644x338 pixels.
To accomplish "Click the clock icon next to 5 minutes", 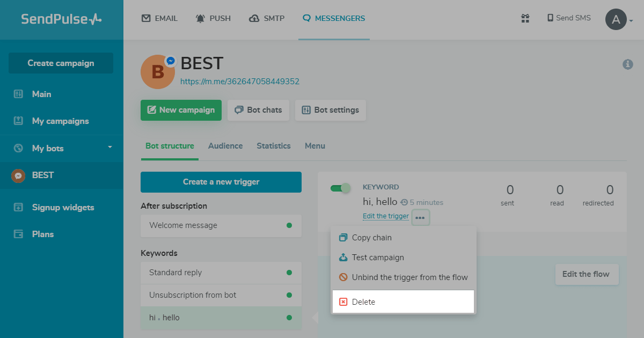I will click(404, 203).
